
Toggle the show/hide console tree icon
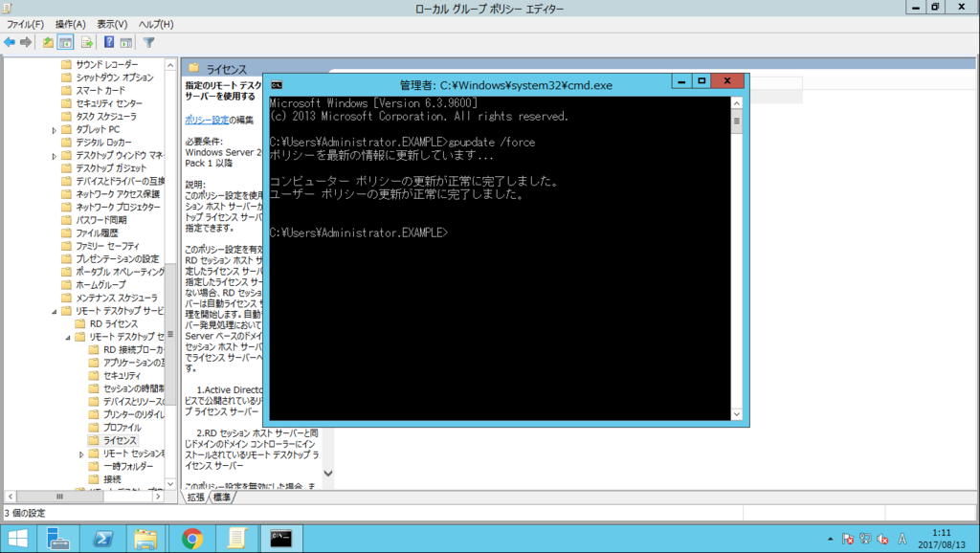[x=65, y=42]
